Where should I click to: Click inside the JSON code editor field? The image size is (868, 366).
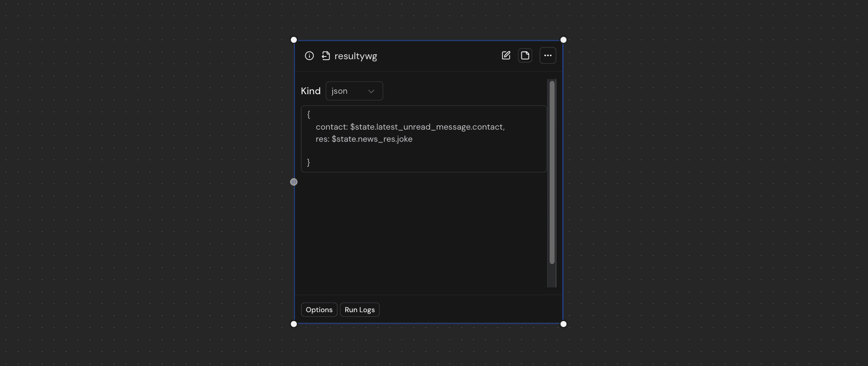pyautogui.click(x=424, y=139)
